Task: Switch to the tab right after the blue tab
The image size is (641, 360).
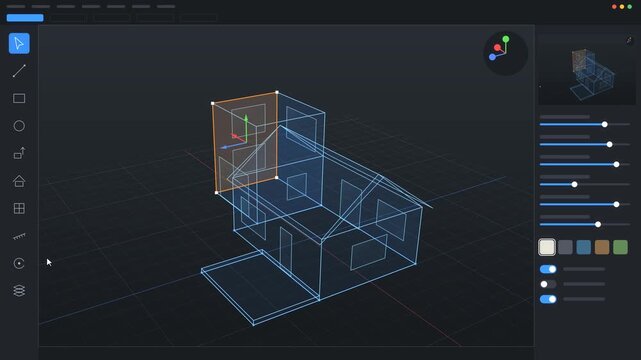Action: [68, 18]
